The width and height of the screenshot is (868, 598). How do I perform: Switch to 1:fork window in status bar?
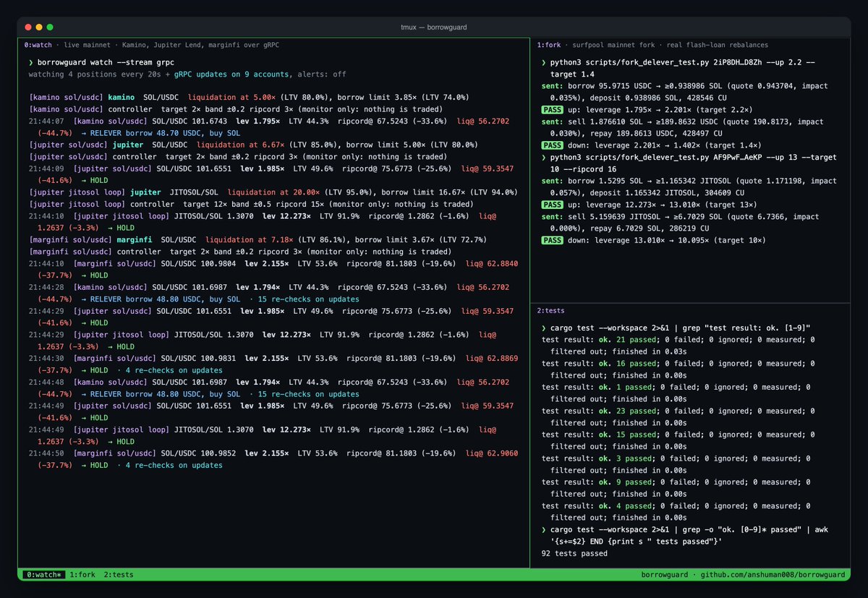(82, 575)
